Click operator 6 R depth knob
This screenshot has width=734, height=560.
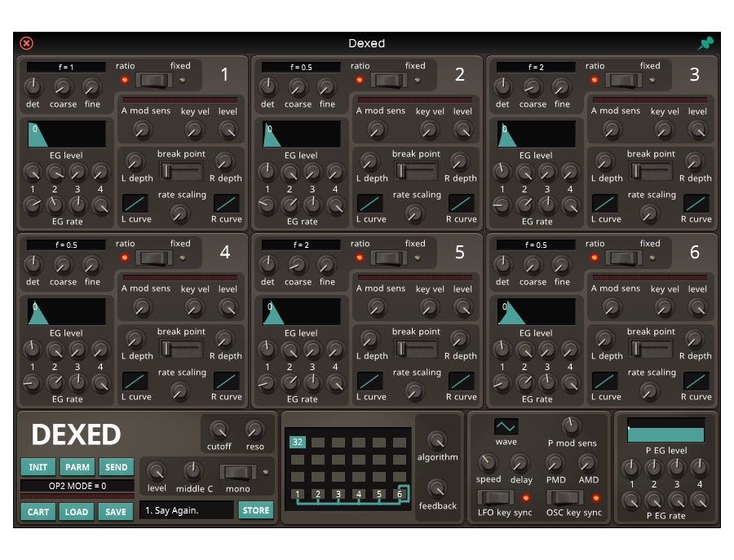tap(694, 339)
